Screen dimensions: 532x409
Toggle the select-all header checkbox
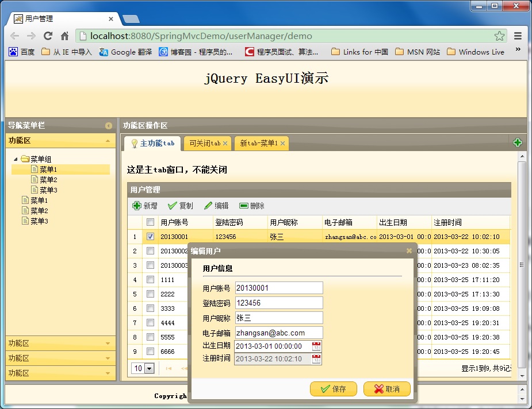[x=150, y=222]
